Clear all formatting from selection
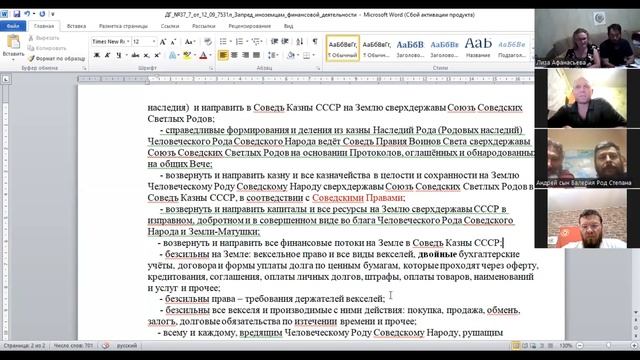640x360 pixels. pyautogui.click(x=208, y=42)
